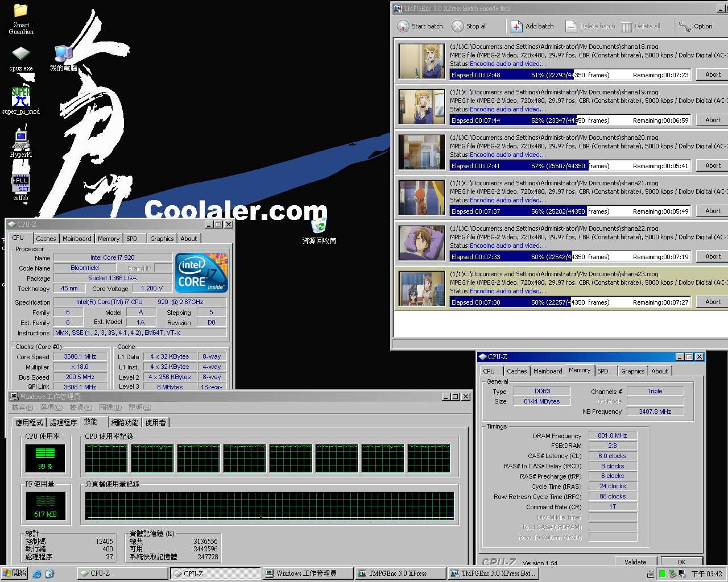Add a new batch job in TMPGEnc

click(x=532, y=26)
